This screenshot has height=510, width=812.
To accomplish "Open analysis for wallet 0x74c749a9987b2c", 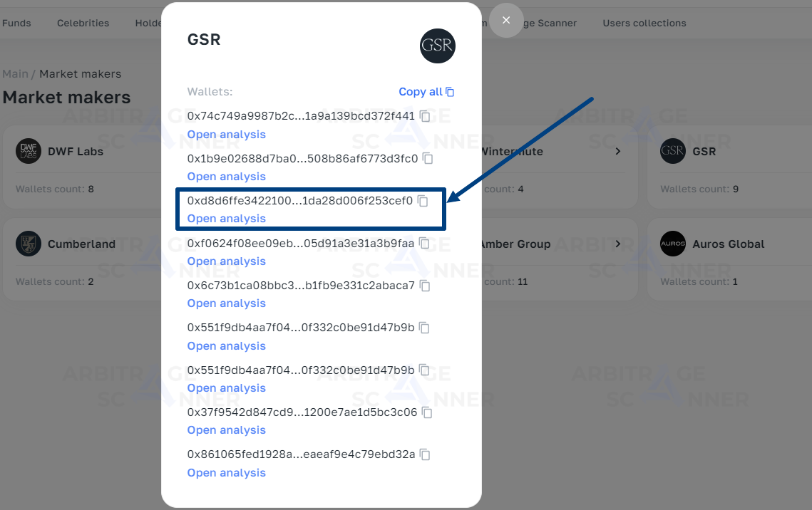I will point(226,135).
